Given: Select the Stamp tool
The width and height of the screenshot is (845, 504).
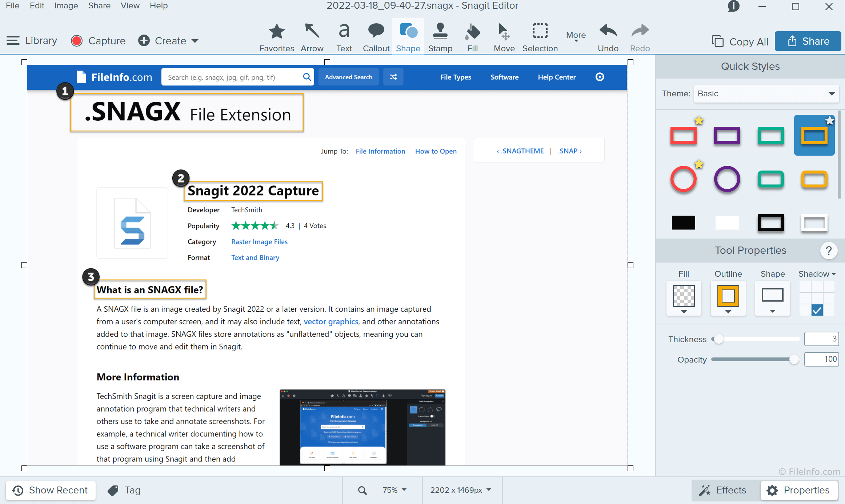Looking at the screenshot, I should click(440, 37).
